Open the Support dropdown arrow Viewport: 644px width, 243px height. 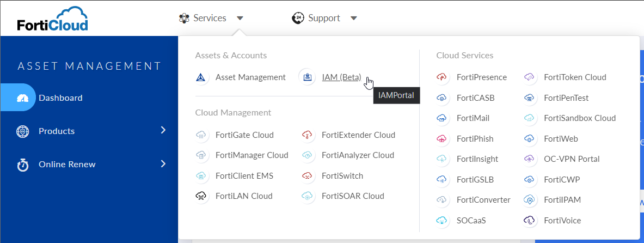(354, 19)
